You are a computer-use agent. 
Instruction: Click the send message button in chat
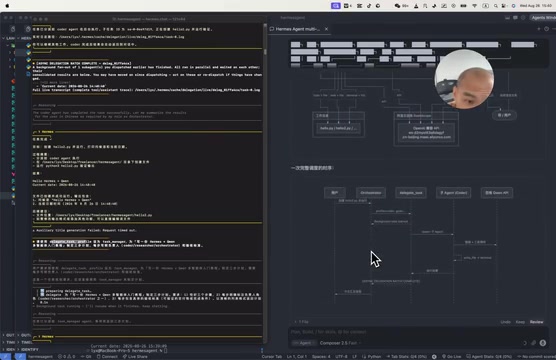[543, 343]
